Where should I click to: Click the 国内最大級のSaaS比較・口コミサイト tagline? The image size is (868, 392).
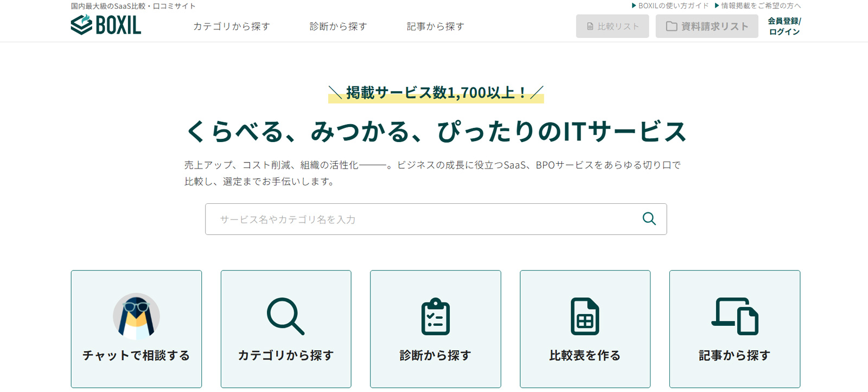133,6
